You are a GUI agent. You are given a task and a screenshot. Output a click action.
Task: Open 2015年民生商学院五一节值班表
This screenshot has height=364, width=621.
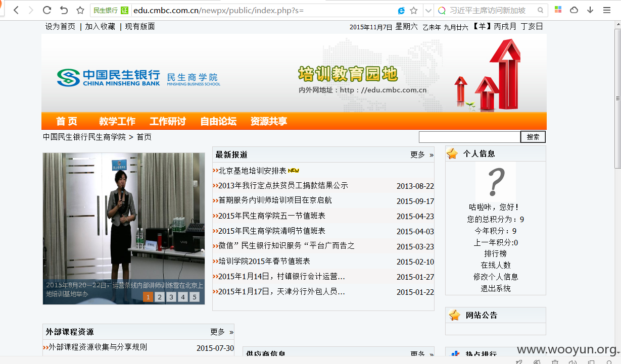tap(272, 216)
